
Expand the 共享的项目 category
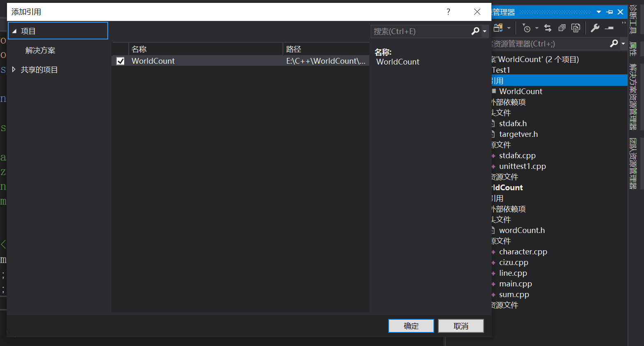tap(14, 69)
